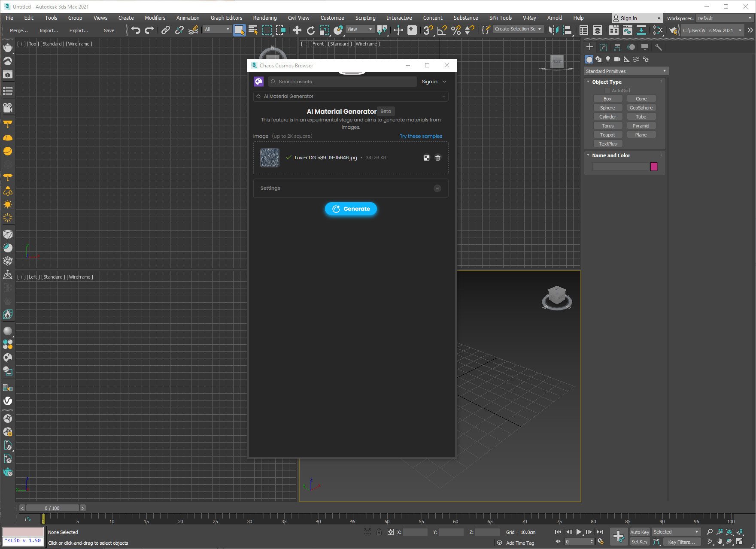Click the Undo arrow in main toolbar
This screenshot has width=756, height=549.
(136, 30)
